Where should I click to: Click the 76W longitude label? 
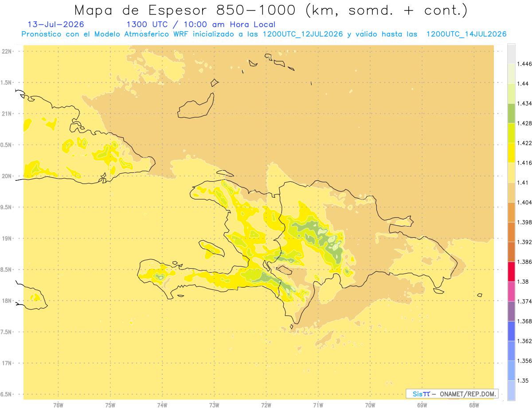coord(58,405)
